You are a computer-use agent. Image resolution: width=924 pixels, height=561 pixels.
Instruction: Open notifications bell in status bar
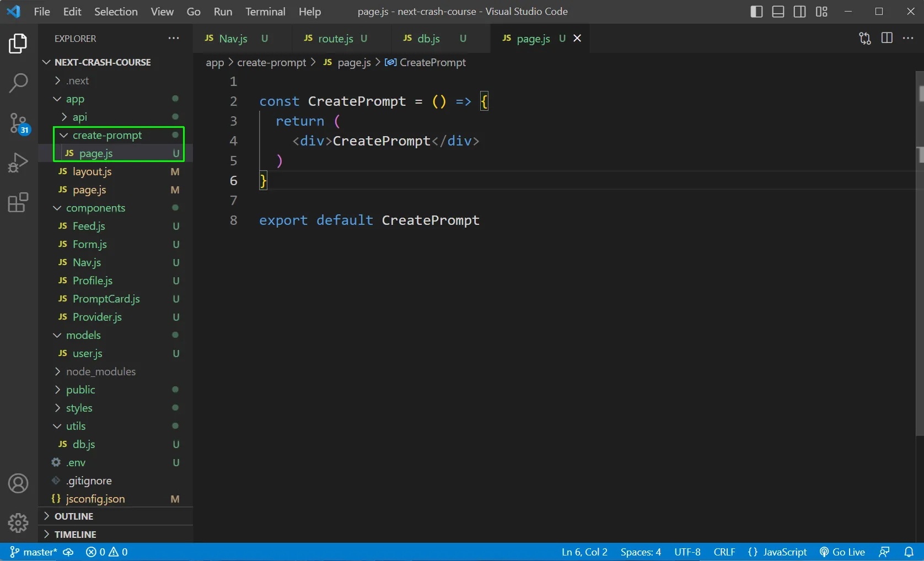pyautogui.click(x=909, y=552)
